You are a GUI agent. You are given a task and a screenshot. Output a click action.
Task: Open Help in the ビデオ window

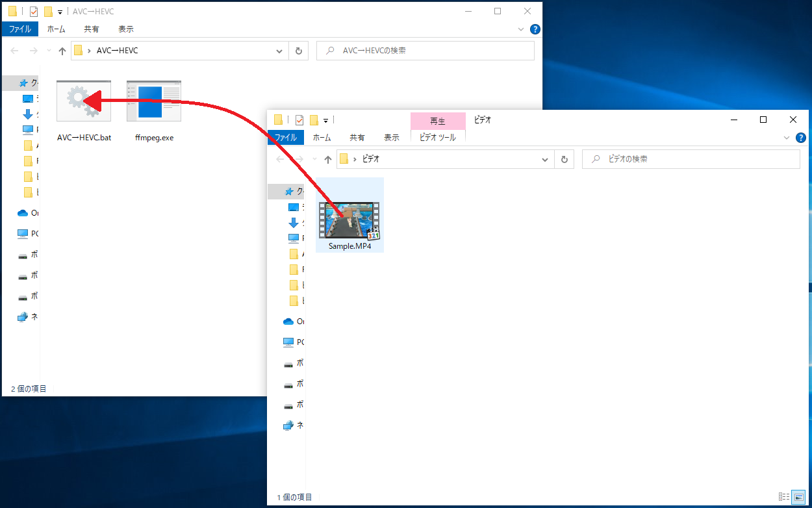coord(801,138)
